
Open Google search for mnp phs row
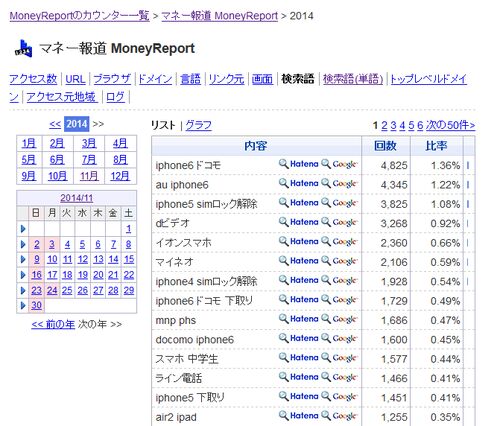coord(340,319)
